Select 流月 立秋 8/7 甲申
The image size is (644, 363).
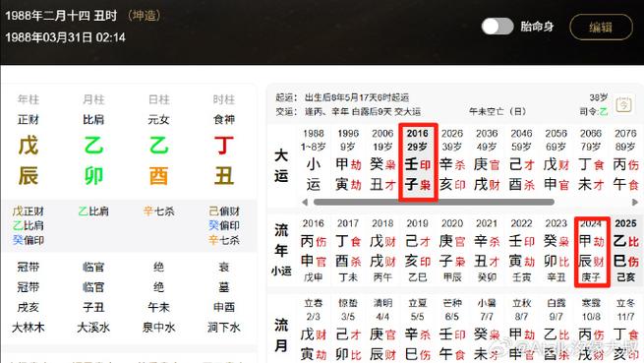522,331
